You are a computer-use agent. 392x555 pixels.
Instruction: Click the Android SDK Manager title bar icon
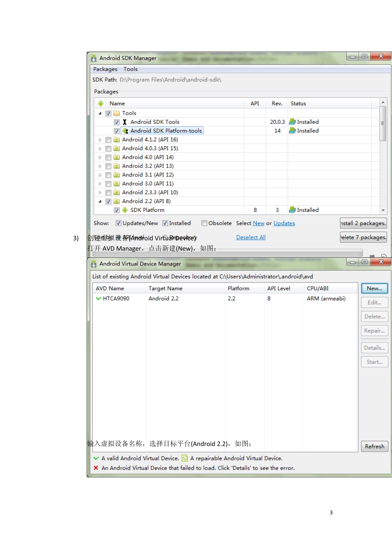pos(94,58)
